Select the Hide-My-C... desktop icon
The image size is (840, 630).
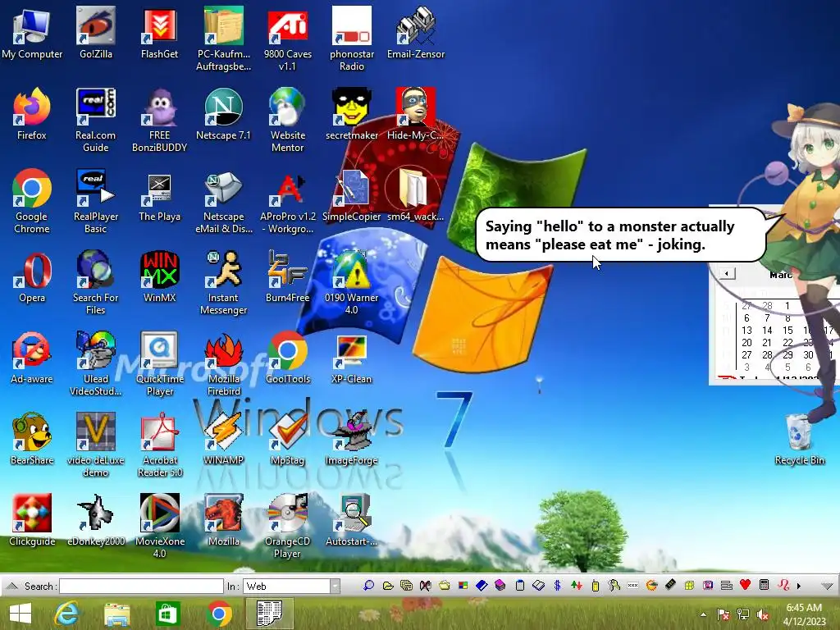click(x=415, y=114)
